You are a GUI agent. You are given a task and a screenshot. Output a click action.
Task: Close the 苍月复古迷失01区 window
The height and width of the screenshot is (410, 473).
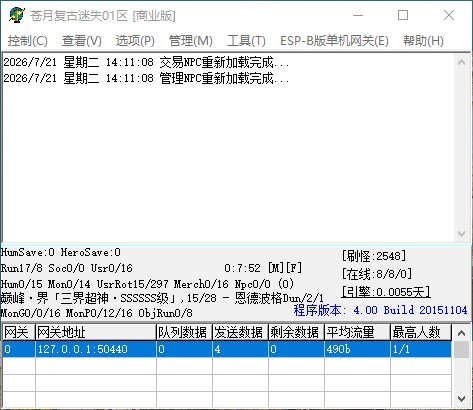(x=449, y=15)
